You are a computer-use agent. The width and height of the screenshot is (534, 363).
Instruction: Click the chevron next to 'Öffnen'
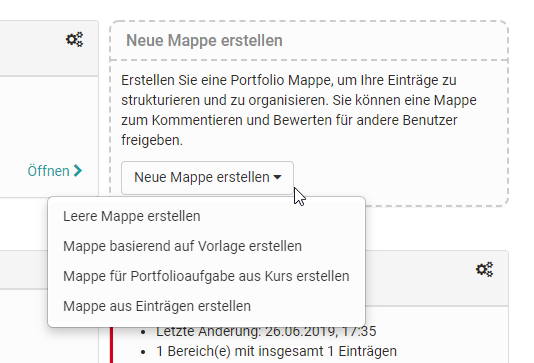[x=78, y=171]
